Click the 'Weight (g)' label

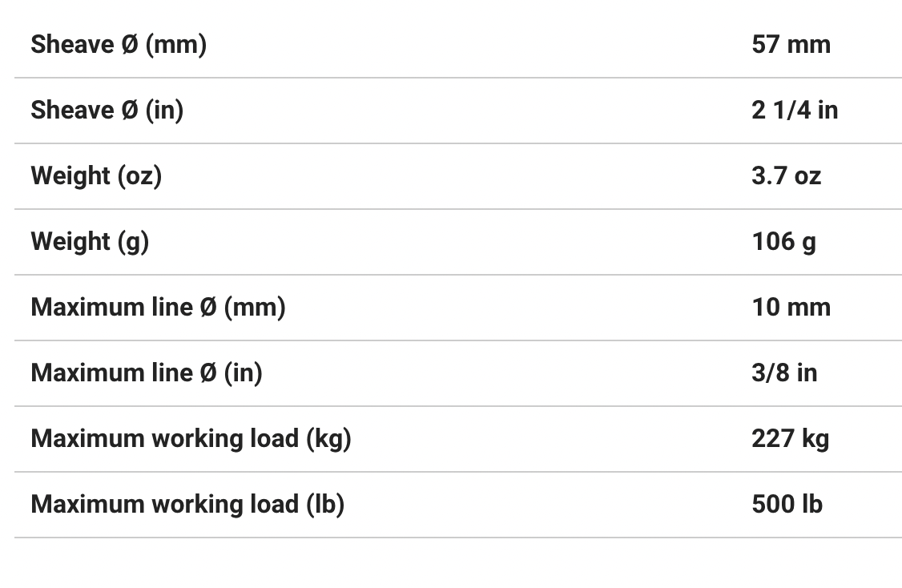[x=90, y=241]
